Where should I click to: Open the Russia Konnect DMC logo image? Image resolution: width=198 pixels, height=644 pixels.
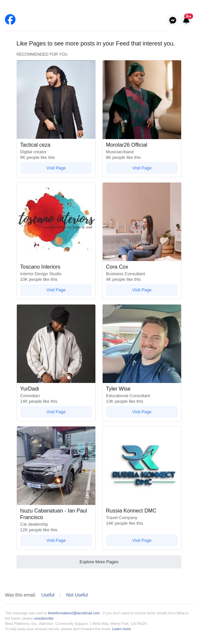(x=142, y=466)
